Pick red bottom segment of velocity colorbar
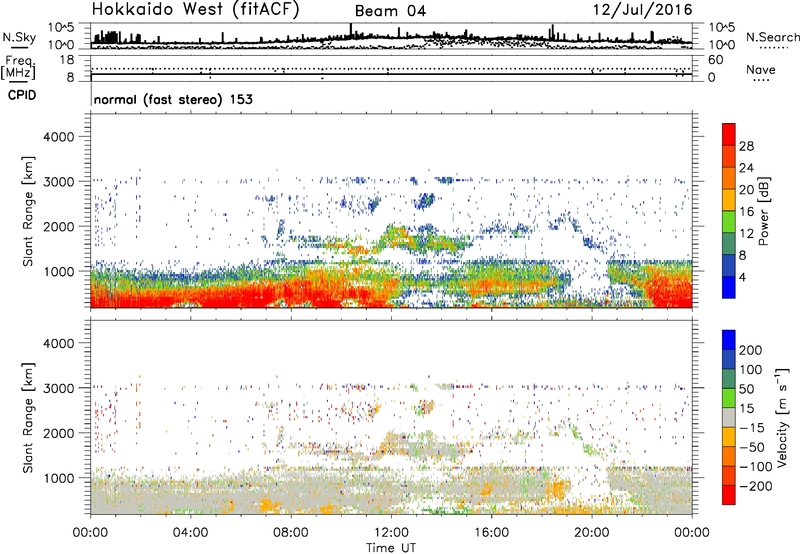 coord(729,495)
